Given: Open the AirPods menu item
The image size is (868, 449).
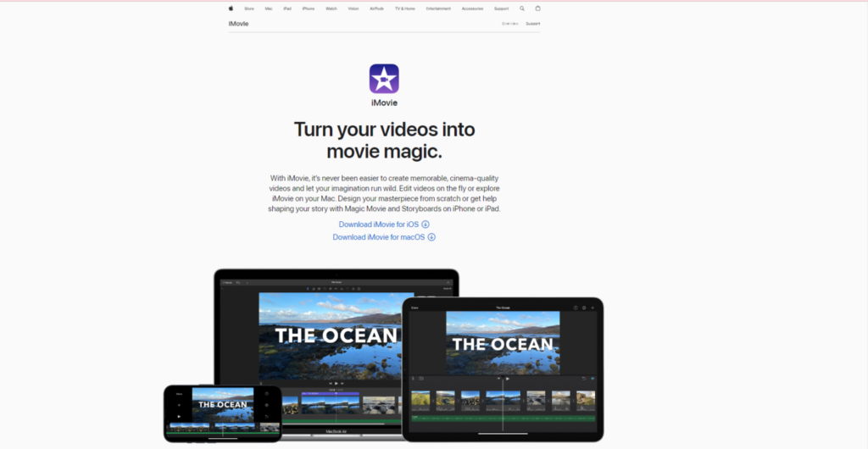Looking at the screenshot, I should coord(377,8).
